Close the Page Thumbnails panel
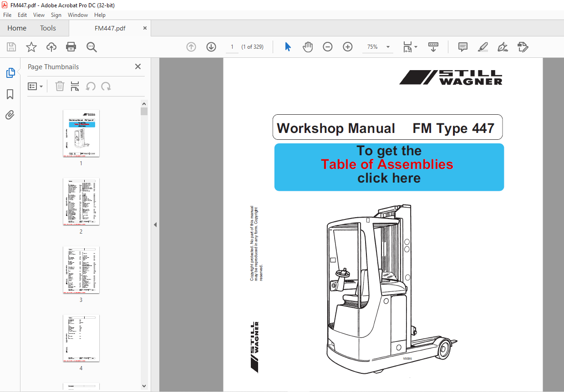Screen dimensions: 564x392 [x=138, y=66]
